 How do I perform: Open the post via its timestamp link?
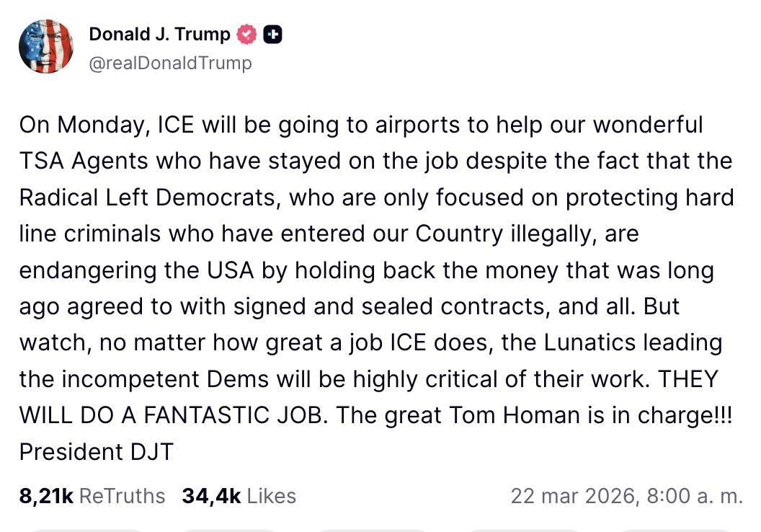pyautogui.click(x=627, y=496)
